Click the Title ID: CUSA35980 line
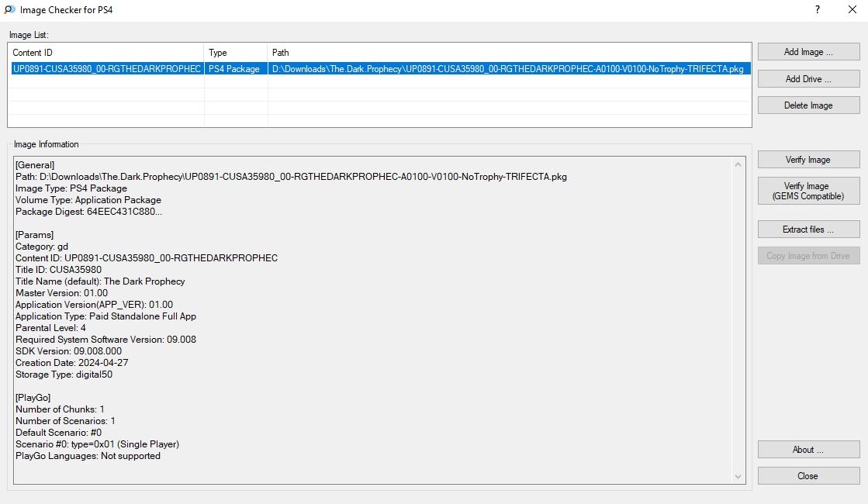Viewport: 868px width, 504px height. [x=59, y=269]
